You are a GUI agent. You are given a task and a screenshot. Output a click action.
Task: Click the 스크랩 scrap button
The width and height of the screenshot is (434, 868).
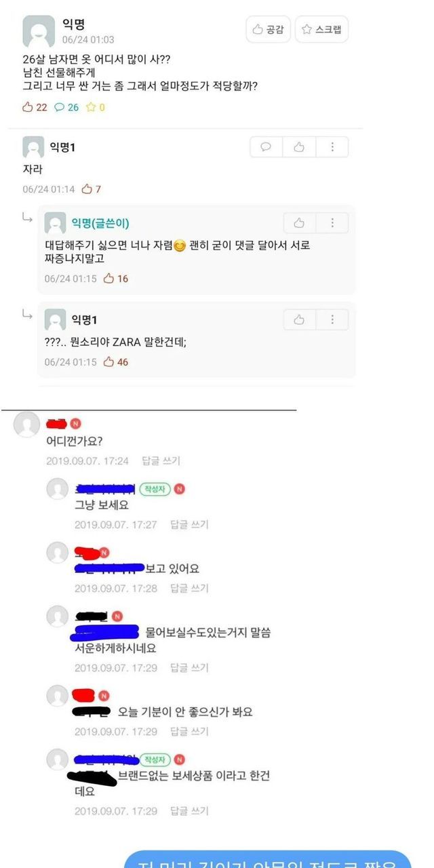[321, 29]
